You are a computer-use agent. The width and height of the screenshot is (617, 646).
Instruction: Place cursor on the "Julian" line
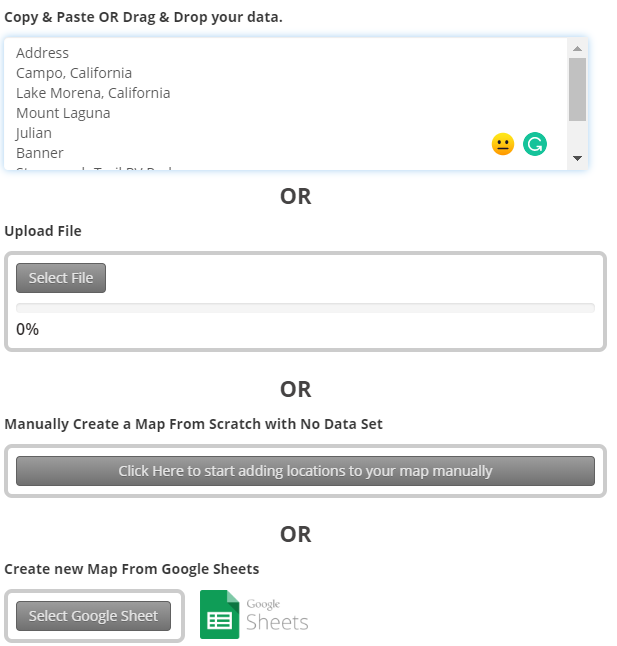(34, 133)
